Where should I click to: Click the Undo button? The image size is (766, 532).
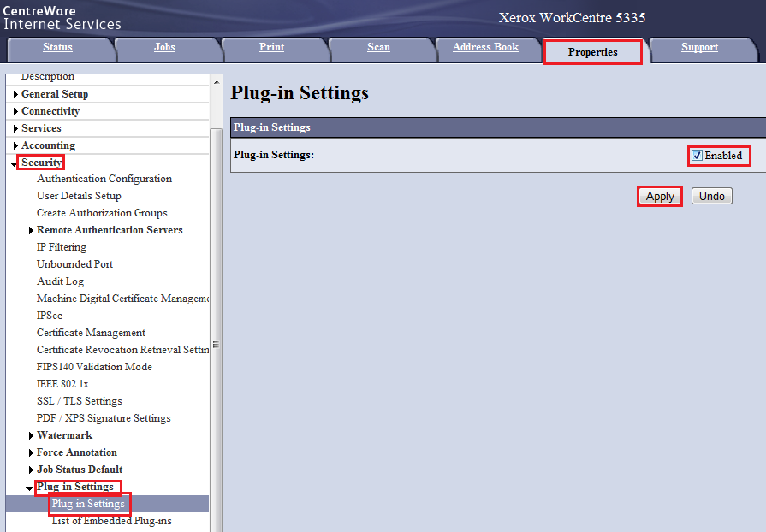click(x=711, y=196)
